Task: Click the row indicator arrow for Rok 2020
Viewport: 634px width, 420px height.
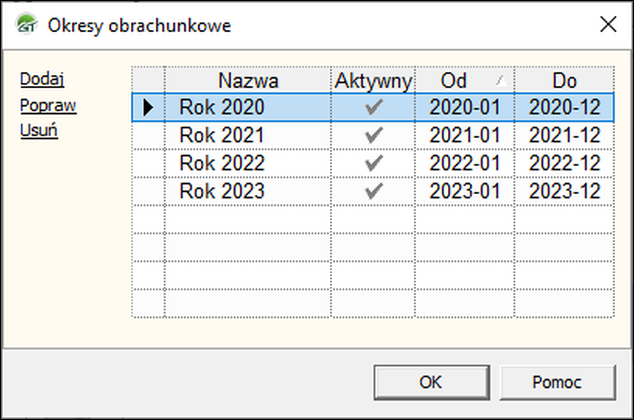Action: [x=148, y=107]
